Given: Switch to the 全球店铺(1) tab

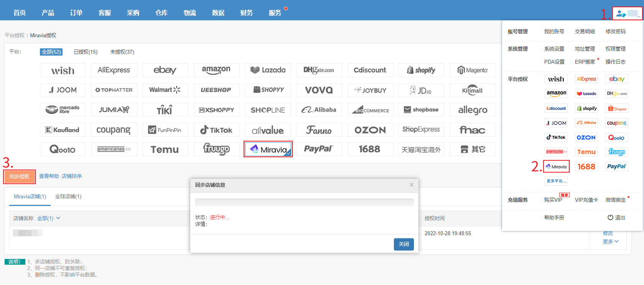Looking at the screenshot, I should coord(68,196).
